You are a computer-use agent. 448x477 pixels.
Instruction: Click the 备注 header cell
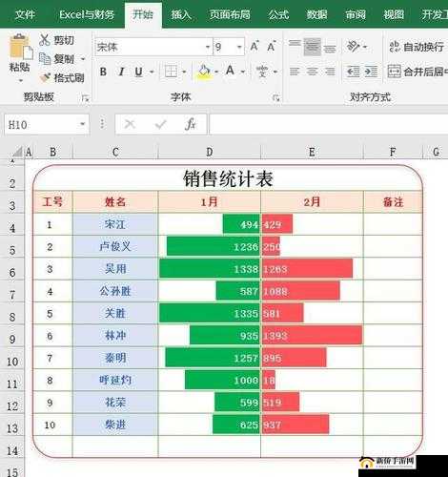[393, 201]
